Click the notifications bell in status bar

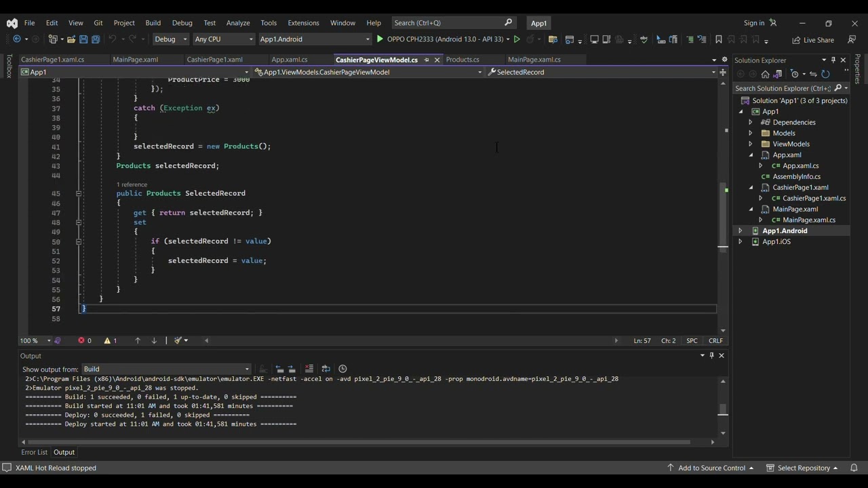click(854, 468)
